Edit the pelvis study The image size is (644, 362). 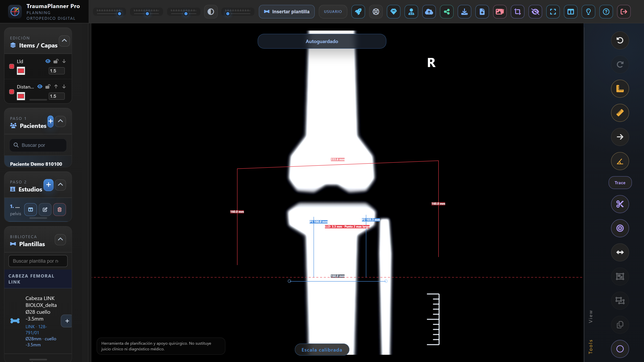[x=45, y=210]
